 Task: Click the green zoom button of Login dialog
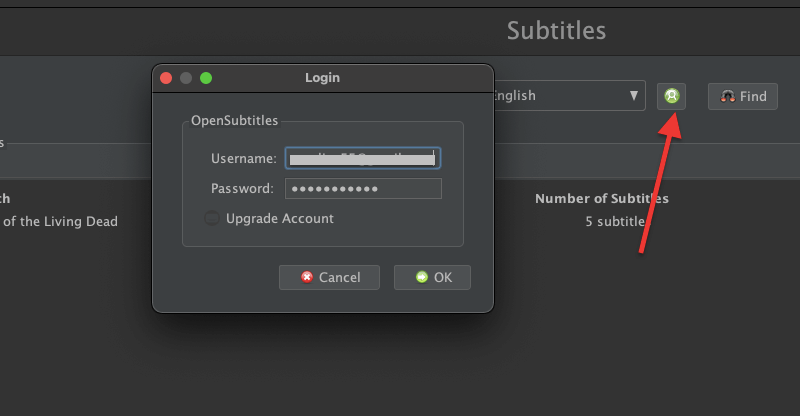coord(206,78)
